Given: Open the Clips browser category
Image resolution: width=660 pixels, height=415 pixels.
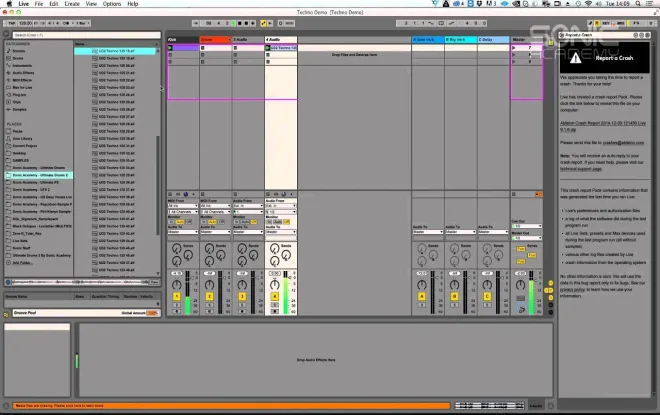Looking at the screenshot, I should (x=17, y=102).
